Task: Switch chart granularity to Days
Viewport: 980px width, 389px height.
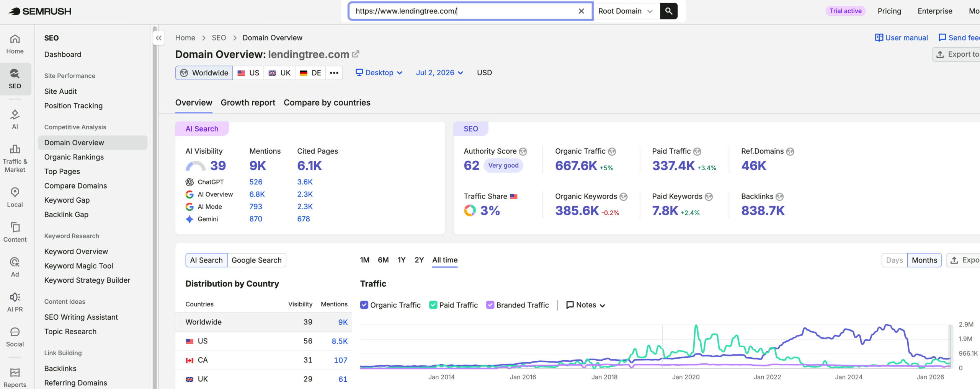Action: coord(894,260)
